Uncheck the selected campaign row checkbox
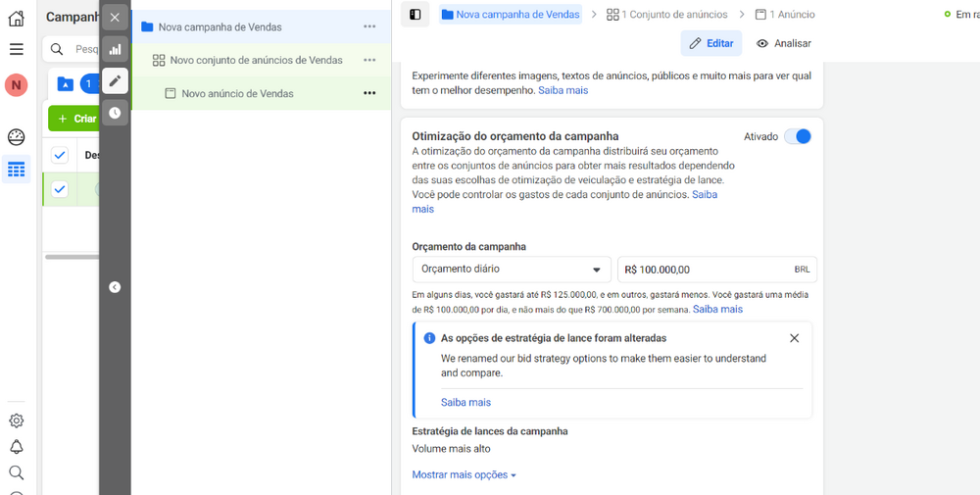 tap(60, 189)
